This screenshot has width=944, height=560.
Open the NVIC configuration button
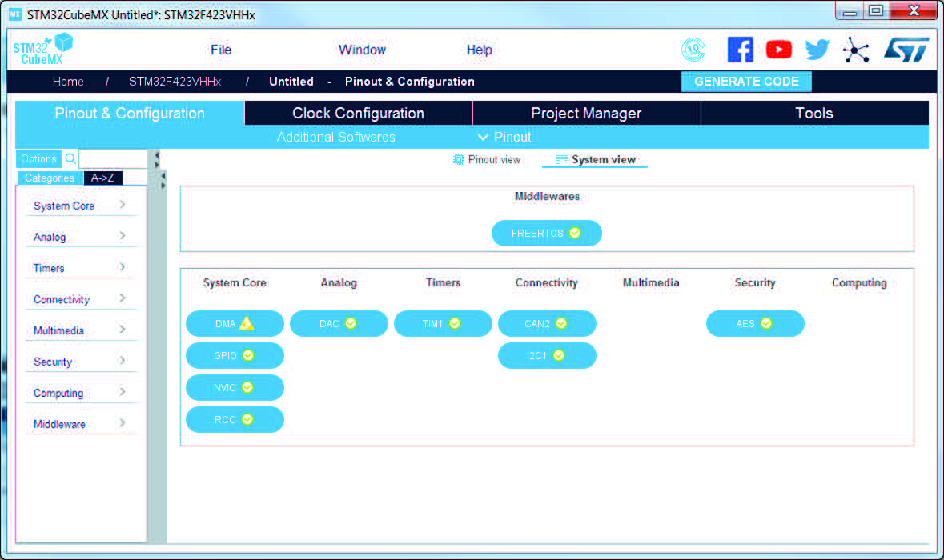(235, 387)
